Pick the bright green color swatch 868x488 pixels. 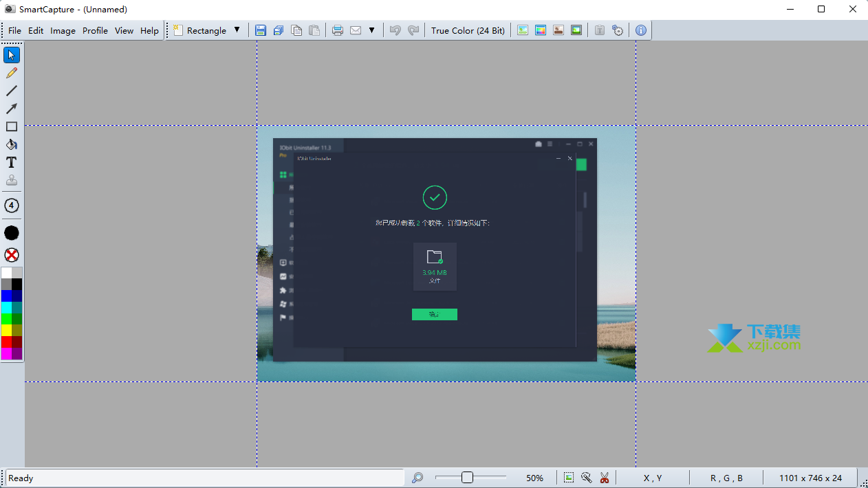coord(6,319)
